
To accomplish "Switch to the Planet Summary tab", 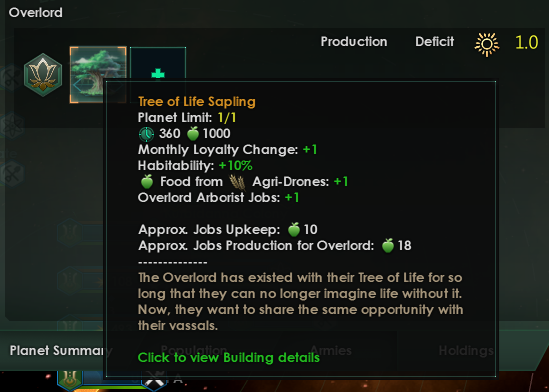I will [57, 351].
